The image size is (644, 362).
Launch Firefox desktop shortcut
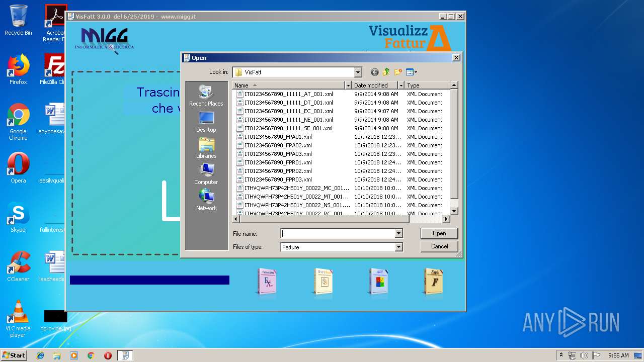(x=18, y=69)
